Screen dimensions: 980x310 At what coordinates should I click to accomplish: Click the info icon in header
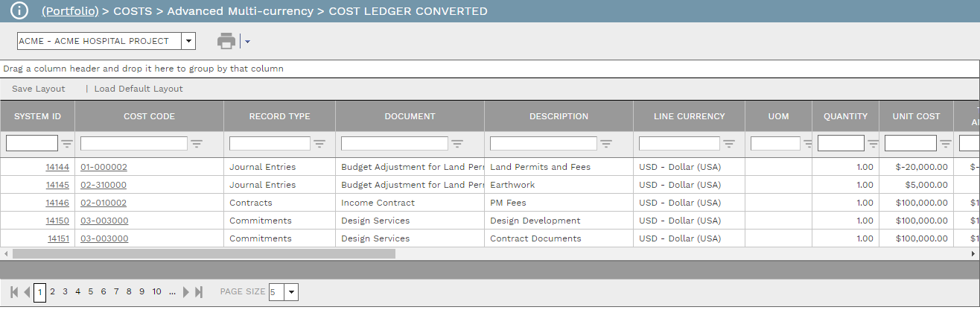point(19,11)
